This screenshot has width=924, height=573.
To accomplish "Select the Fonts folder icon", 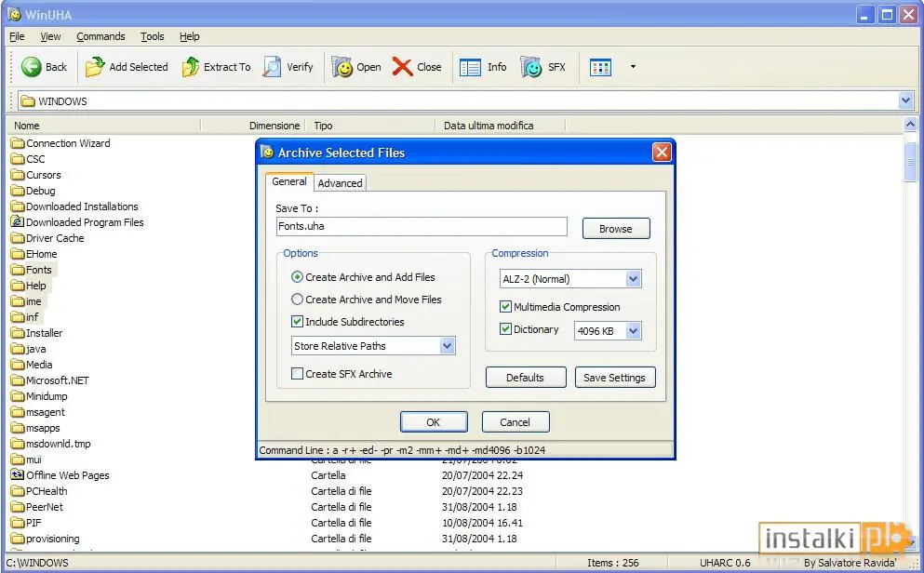I will pos(18,270).
